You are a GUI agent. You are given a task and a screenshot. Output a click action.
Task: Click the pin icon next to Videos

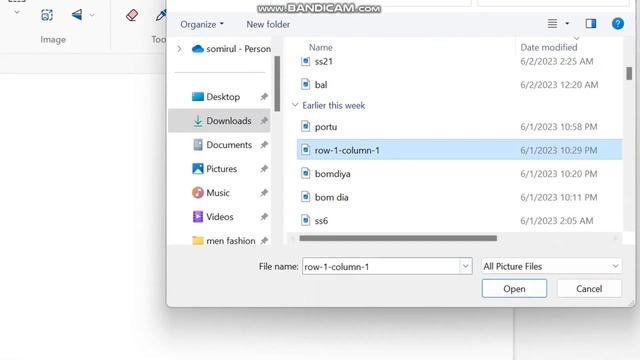point(264,217)
